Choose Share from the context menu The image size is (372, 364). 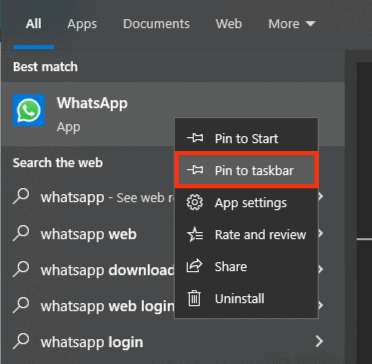coord(246,267)
